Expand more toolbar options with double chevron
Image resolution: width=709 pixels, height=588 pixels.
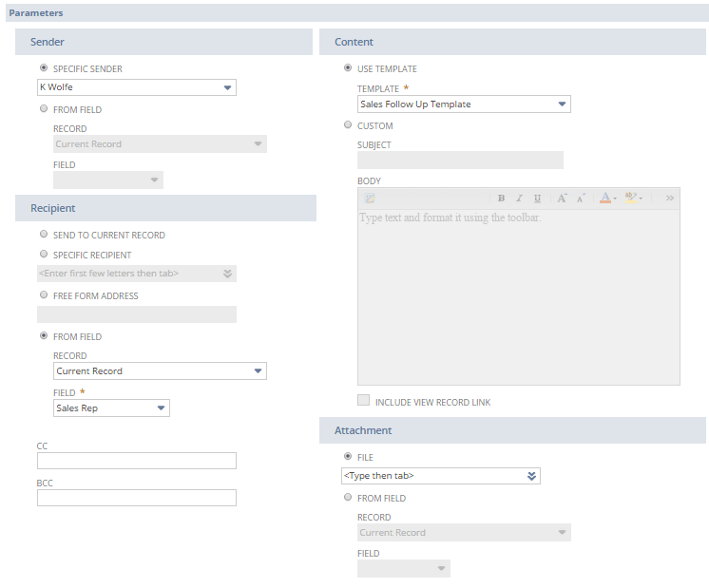coord(669,199)
